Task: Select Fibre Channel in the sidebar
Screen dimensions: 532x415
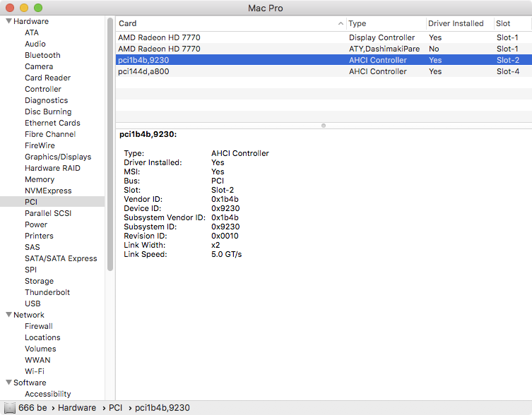Action: coord(50,134)
